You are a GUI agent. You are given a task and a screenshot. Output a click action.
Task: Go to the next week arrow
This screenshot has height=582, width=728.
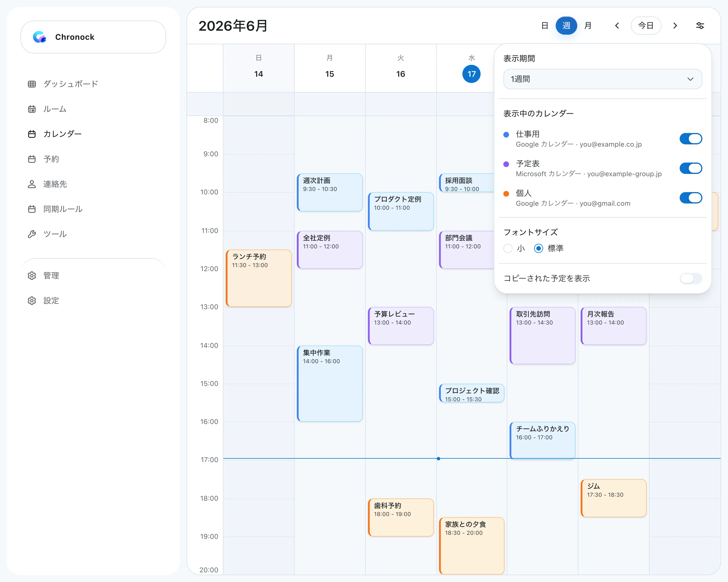(675, 26)
